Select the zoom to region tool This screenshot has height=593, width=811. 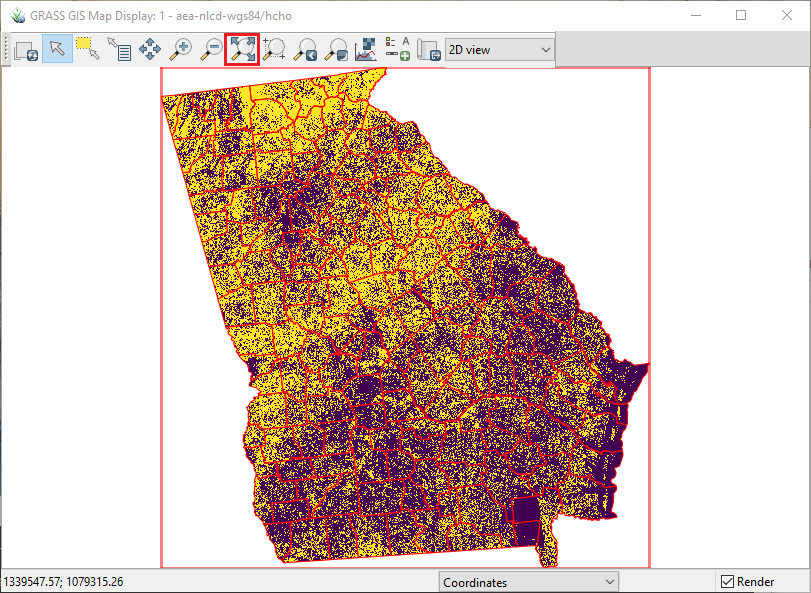pyautogui.click(x=273, y=49)
